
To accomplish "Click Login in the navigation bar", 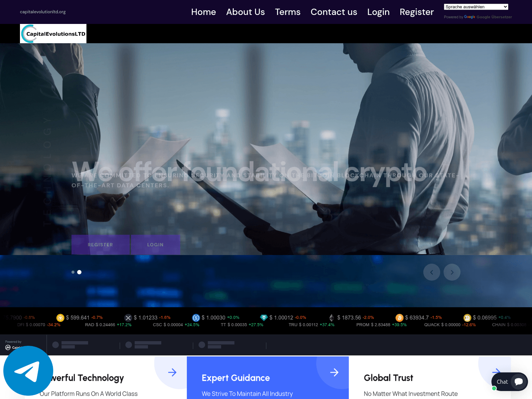I will tap(378, 12).
